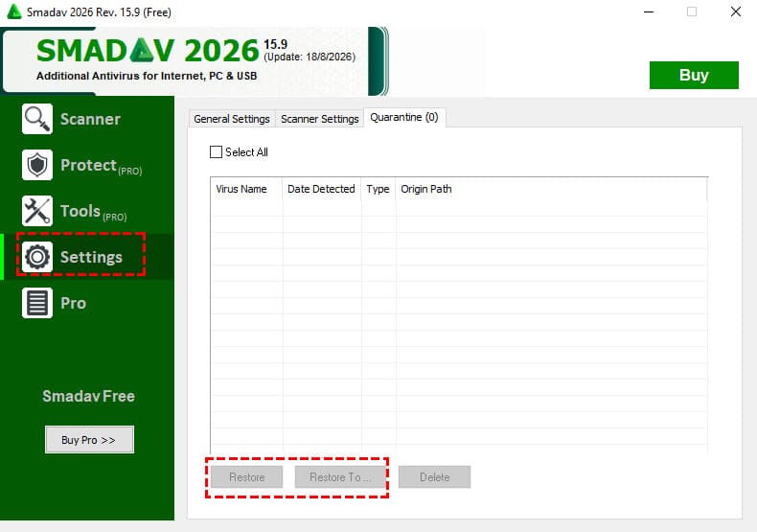Switch to the General Settings tab
Viewport: 757px width, 532px height.
[x=232, y=119]
